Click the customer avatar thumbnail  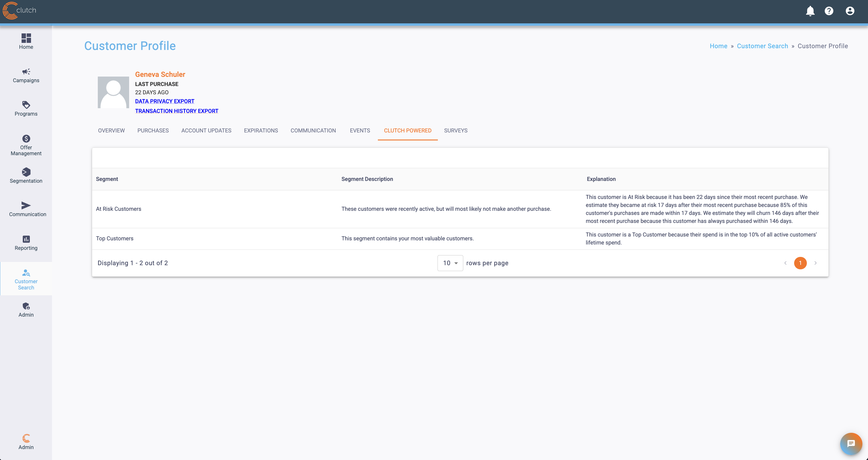click(113, 92)
